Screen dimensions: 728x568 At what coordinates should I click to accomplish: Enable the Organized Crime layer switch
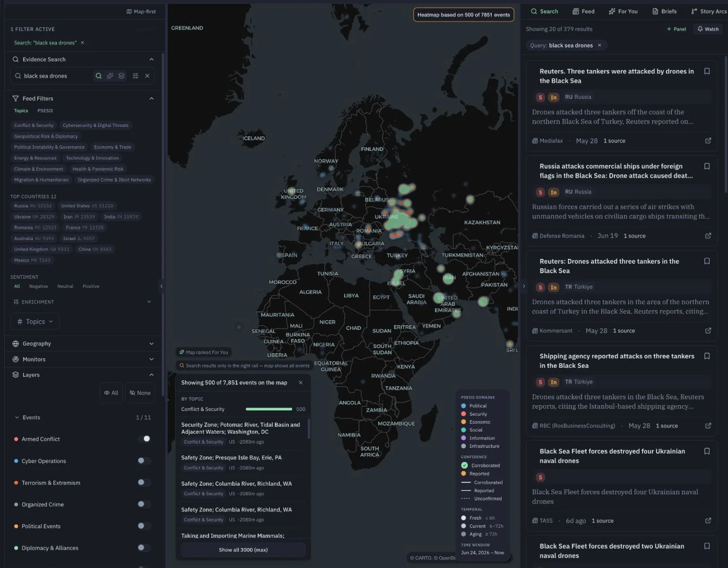pyautogui.click(x=144, y=504)
